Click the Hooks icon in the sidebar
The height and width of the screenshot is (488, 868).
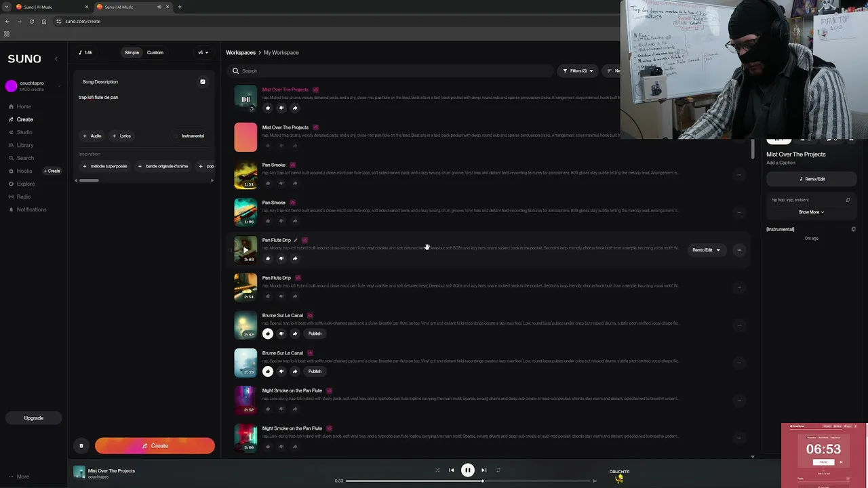(11, 171)
